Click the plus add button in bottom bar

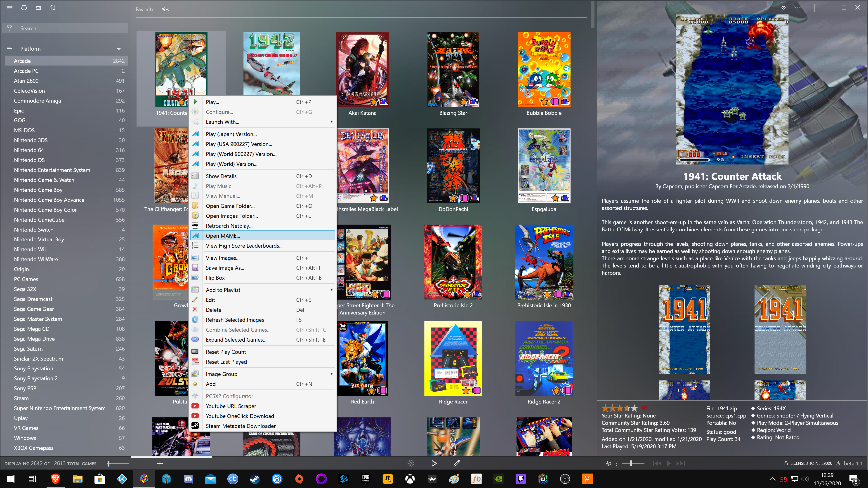click(x=160, y=463)
